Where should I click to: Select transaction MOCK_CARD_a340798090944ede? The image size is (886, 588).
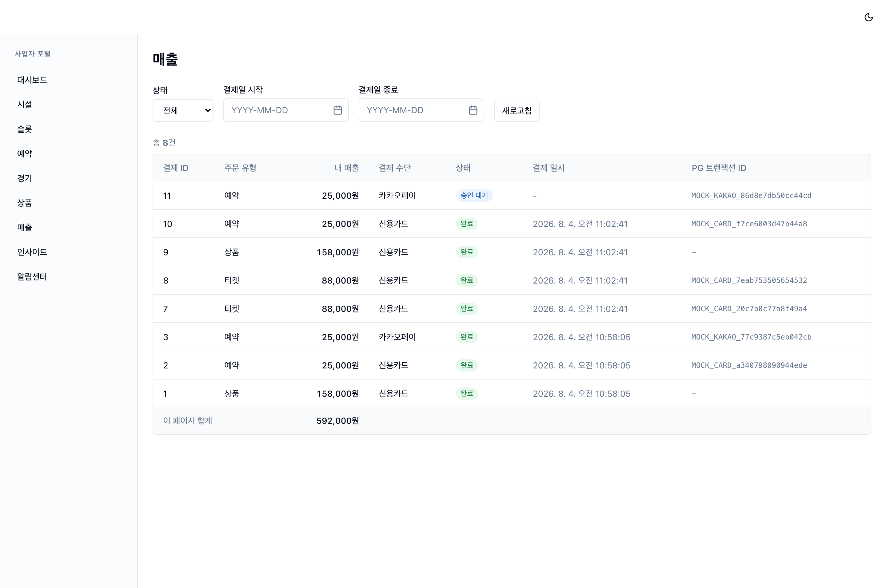(749, 365)
